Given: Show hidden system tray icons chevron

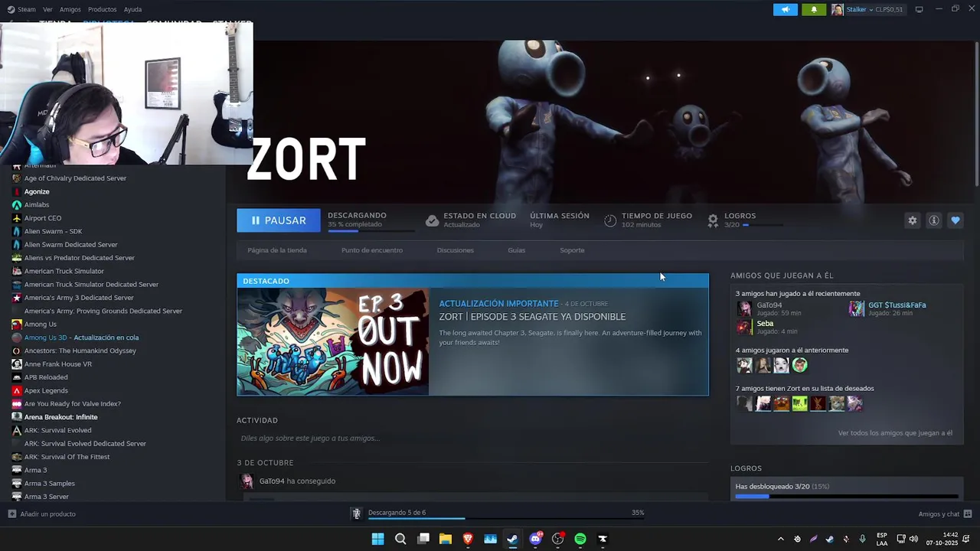Looking at the screenshot, I should click(x=780, y=539).
